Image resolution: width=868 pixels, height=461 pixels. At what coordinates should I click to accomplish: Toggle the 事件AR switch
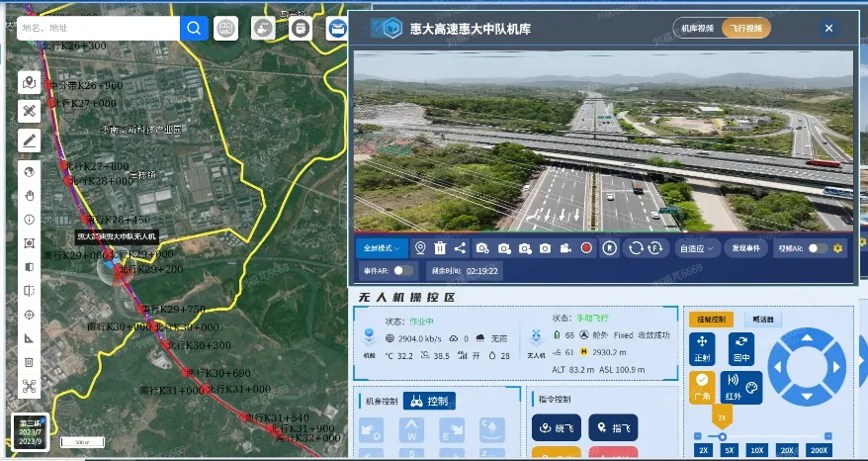[x=403, y=269]
